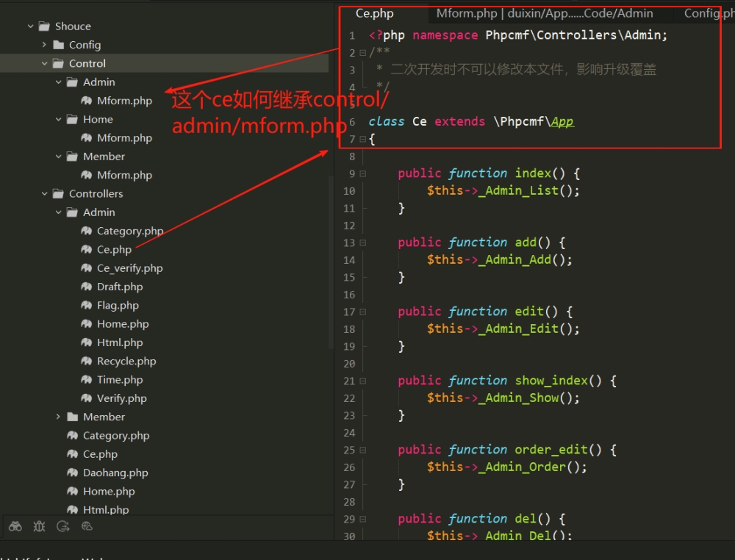Open Verify.php in the file tree
735x560 pixels.
tap(121, 398)
